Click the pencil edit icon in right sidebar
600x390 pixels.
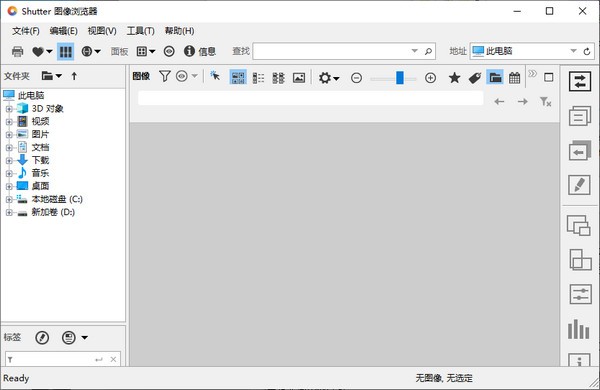tap(579, 185)
